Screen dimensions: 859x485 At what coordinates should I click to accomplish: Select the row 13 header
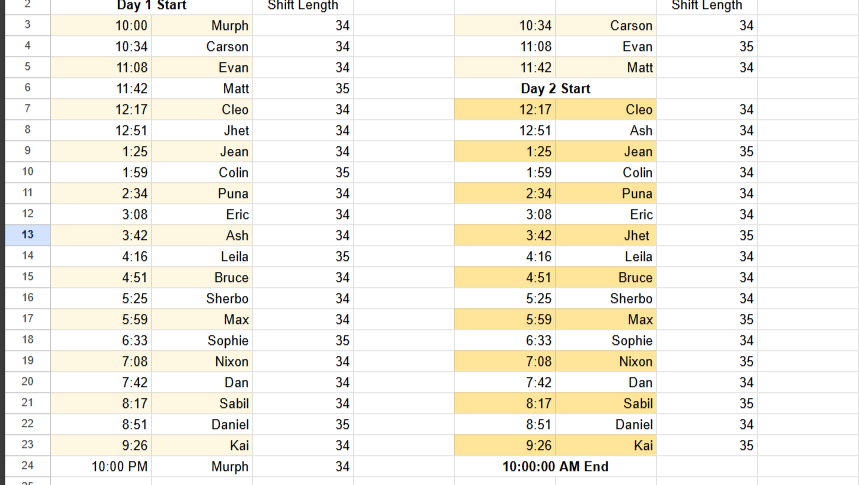pyautogui.click(x=27, y=235)
